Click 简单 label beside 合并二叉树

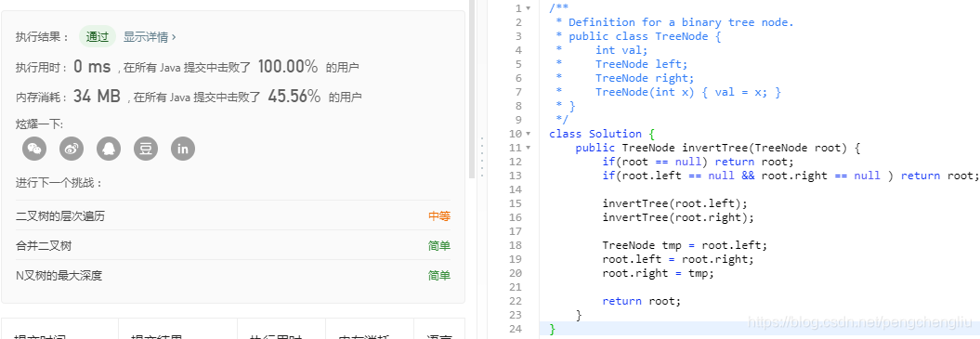[439, 246]
